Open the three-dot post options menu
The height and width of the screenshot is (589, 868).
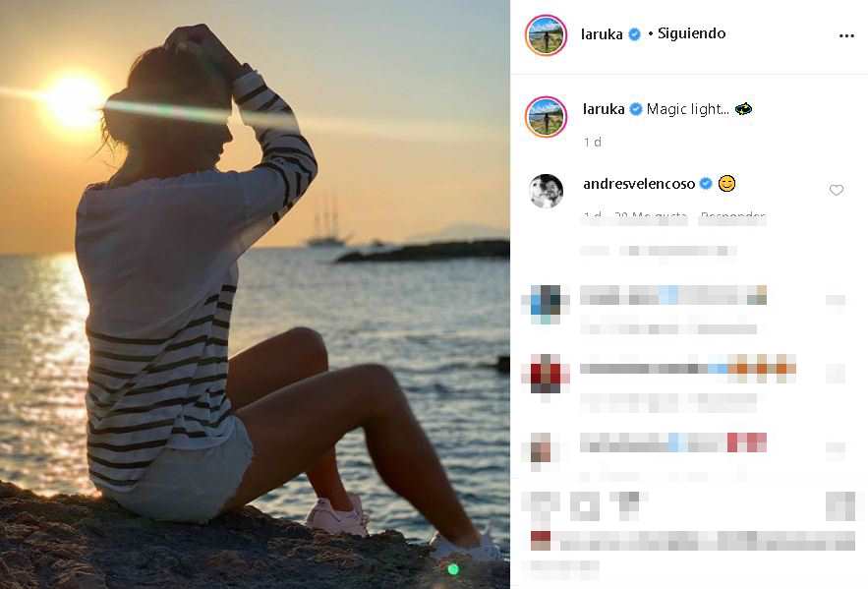pyautogui.click(x=846, y=35)
